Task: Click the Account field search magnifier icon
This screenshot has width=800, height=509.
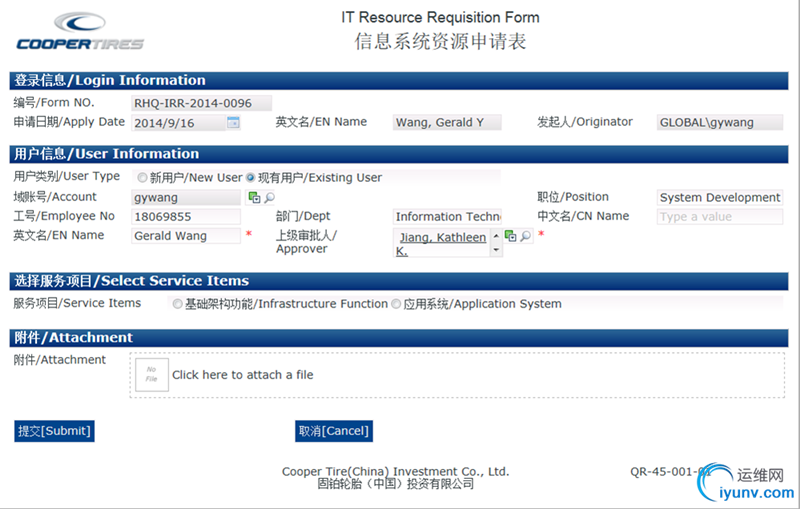Action: pyautogui.click(x=269, y=198)
